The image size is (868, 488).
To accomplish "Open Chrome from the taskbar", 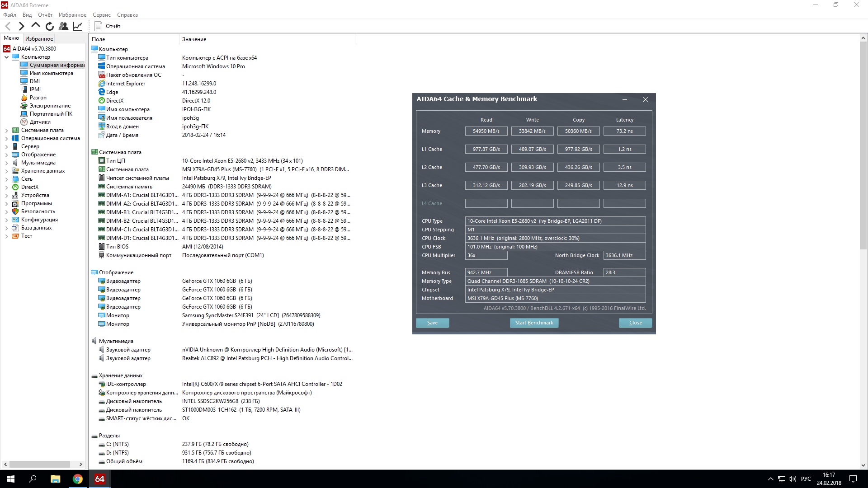I will coord(78,479).
